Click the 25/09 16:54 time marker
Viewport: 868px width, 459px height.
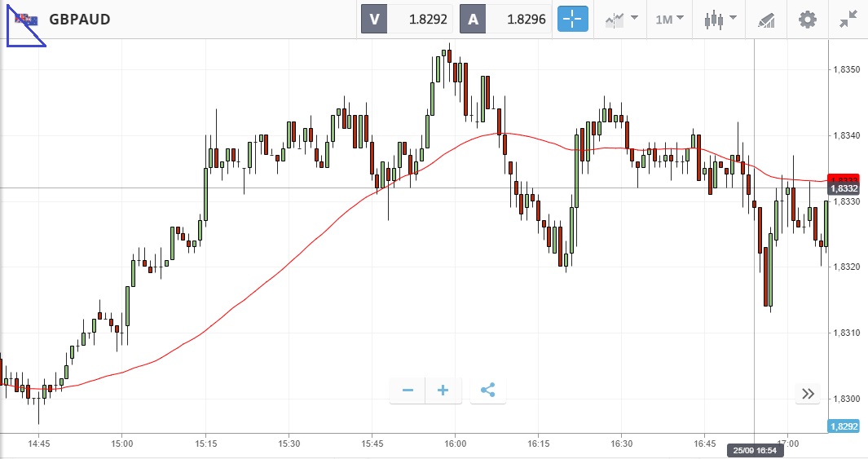coord(754,450)
